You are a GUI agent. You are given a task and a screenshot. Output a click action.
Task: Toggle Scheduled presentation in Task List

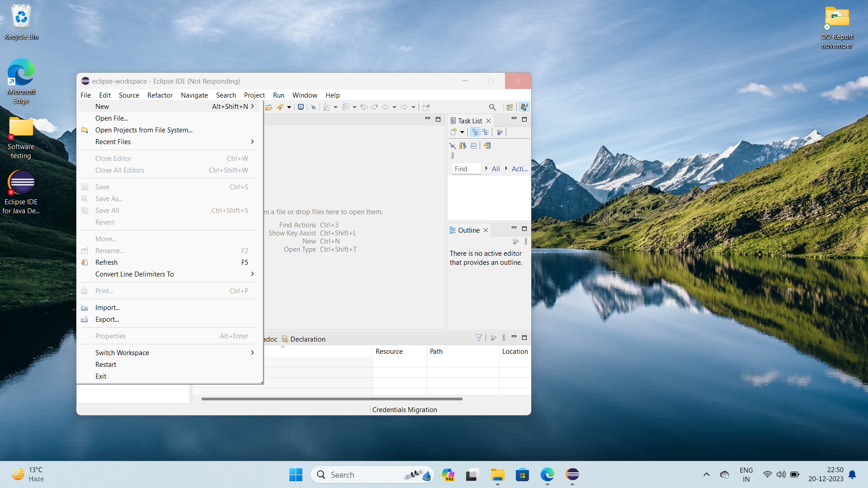point(486,132)
